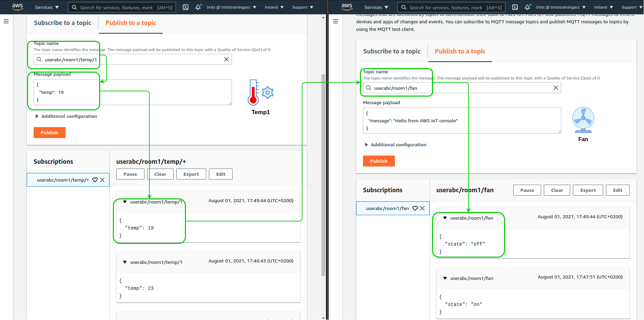Click message payload box with temp 19
Screen dimensions: 644x320
click(x=133, y=92)
